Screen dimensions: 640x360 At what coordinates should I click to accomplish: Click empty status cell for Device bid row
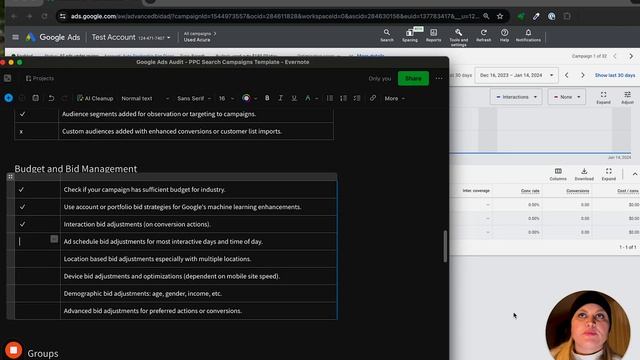point(38,276)
